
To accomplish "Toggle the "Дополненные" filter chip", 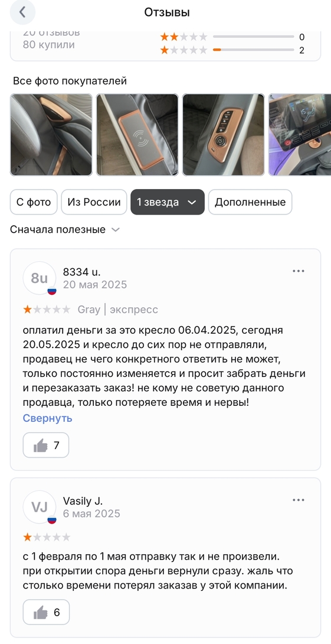I will [x=250, y=202].
